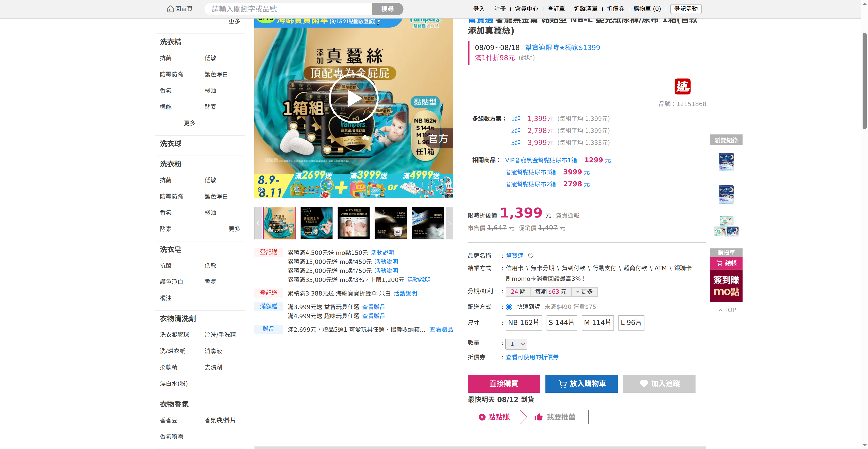
Task: Open 活動說明 for 累積滿4,500元
Action: [x=382, y=253]
